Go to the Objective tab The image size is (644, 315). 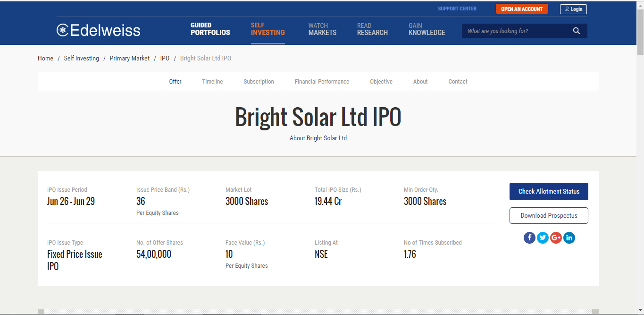tap(381, 82)
